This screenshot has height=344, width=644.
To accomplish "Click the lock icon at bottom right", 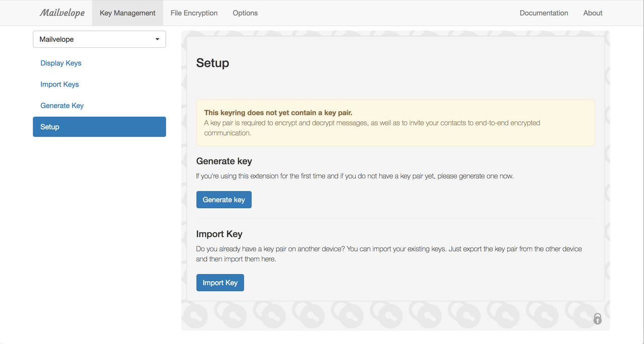I will pos(597,318).
